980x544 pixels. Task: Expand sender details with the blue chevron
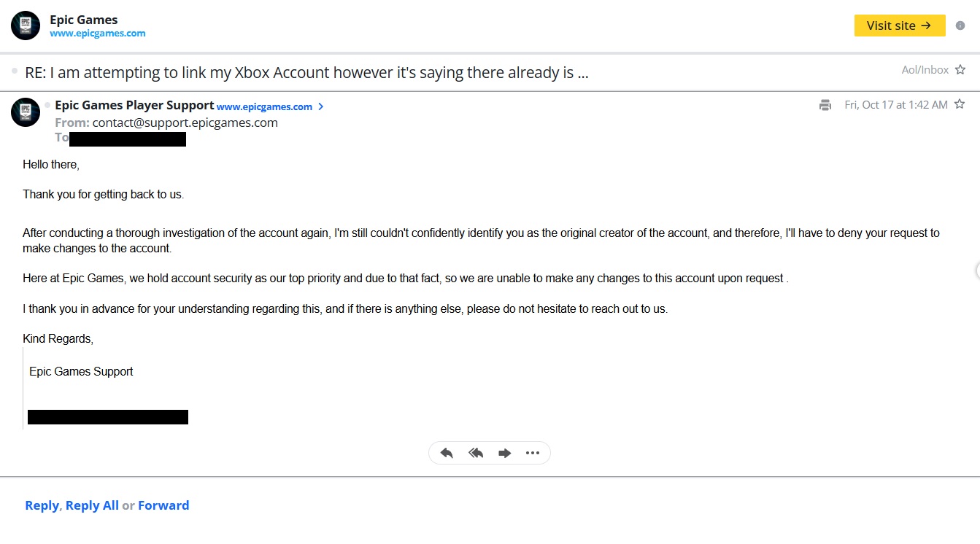321,106
